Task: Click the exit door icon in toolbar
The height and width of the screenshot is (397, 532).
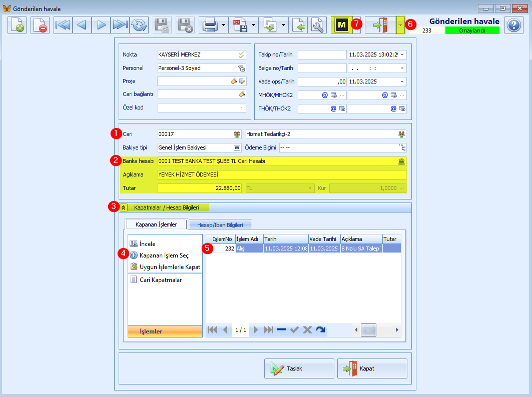Action: click(x=380, y=25)
